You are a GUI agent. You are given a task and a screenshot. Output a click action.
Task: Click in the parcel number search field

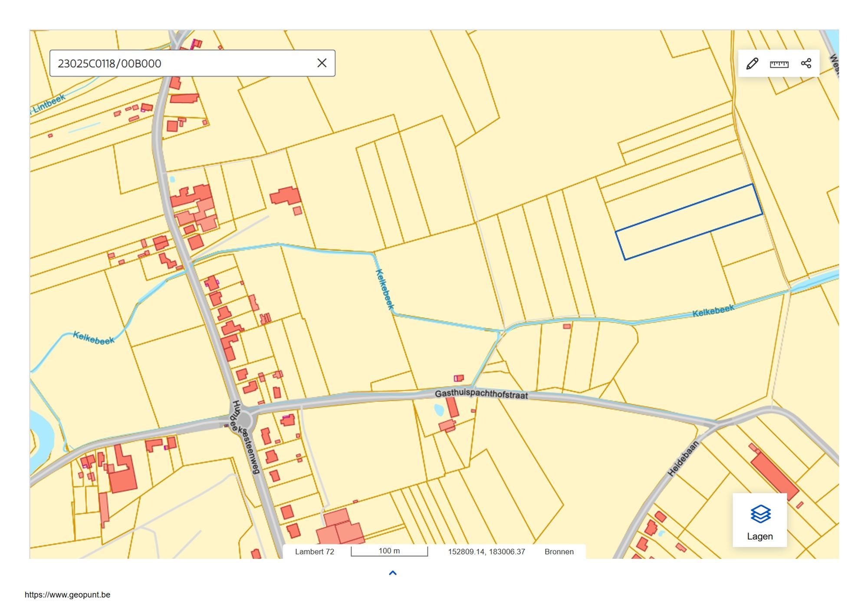182,63
